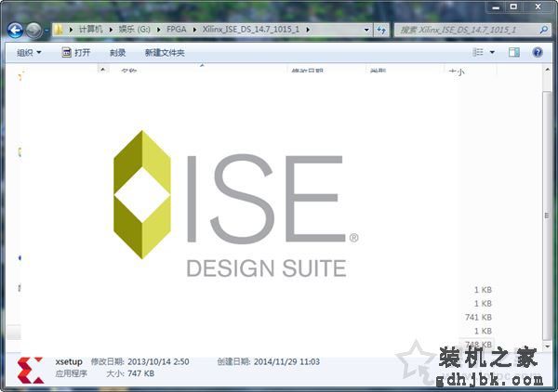
Task: Select 计算机 in the address path
Action: click(91, 30)
